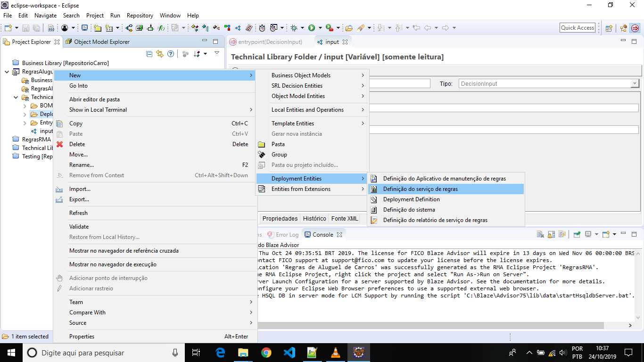Toggle Scroll Lock in the Console
644x362 pixels.
pos(551,234)
